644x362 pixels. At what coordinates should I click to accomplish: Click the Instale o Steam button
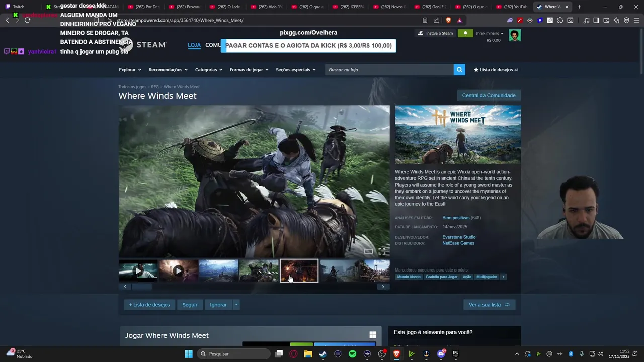[x=435, y=33]
